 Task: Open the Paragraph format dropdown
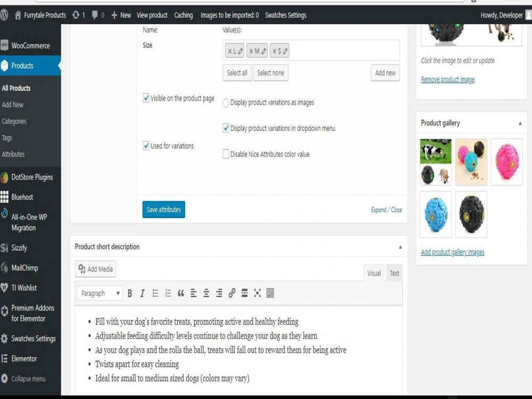99,293
